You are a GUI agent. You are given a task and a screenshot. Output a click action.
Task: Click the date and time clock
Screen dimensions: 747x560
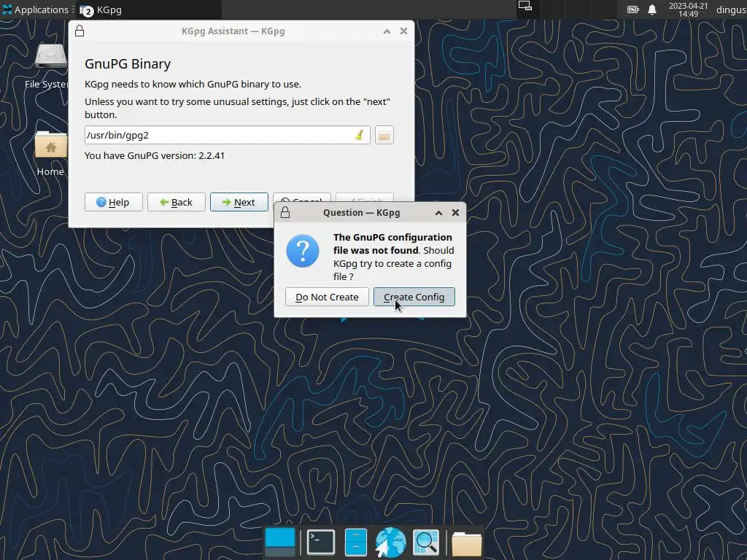click(x=688, y=9)
